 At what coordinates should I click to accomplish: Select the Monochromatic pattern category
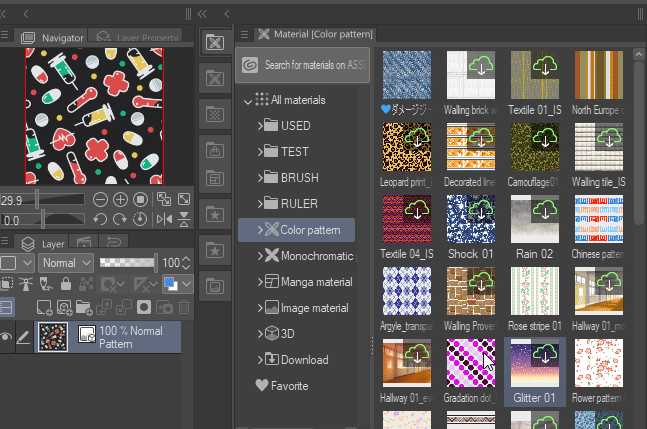(x=307, y=256)
